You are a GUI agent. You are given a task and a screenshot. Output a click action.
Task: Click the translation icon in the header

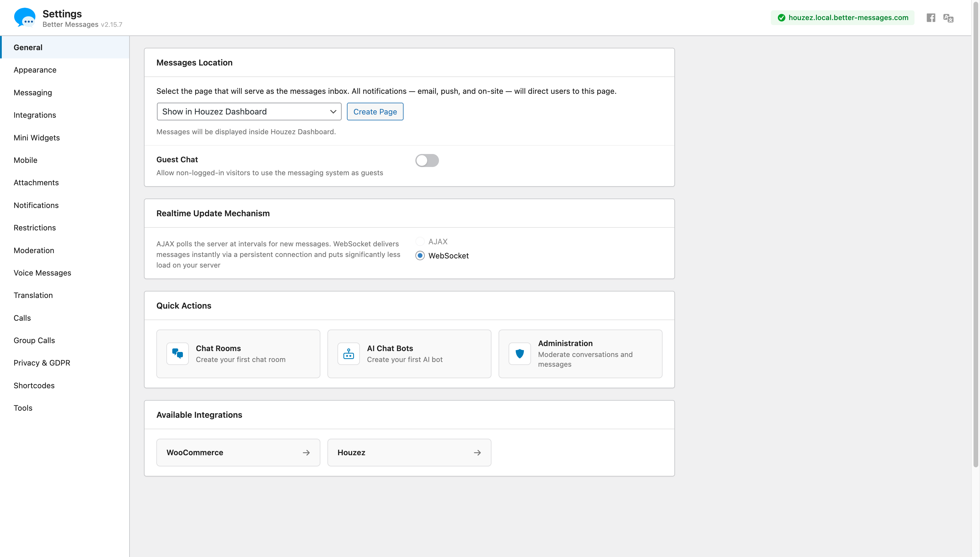(948, 18)
